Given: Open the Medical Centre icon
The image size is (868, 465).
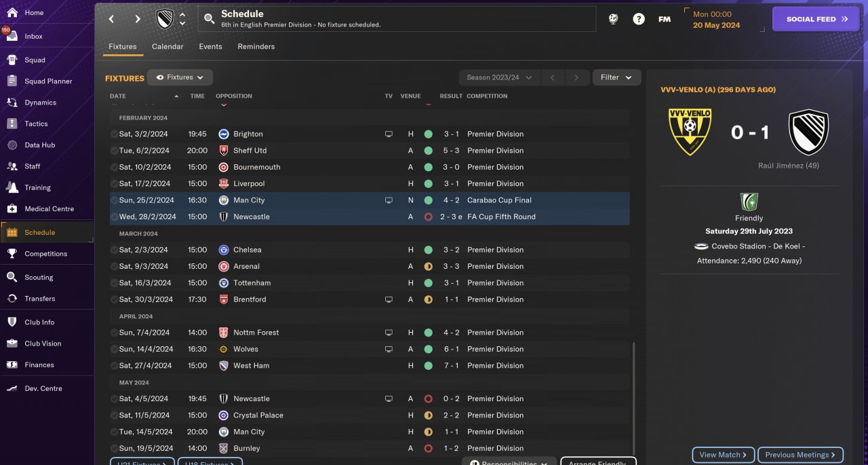Looking at the screenshot, I should [x=12, y=208].
